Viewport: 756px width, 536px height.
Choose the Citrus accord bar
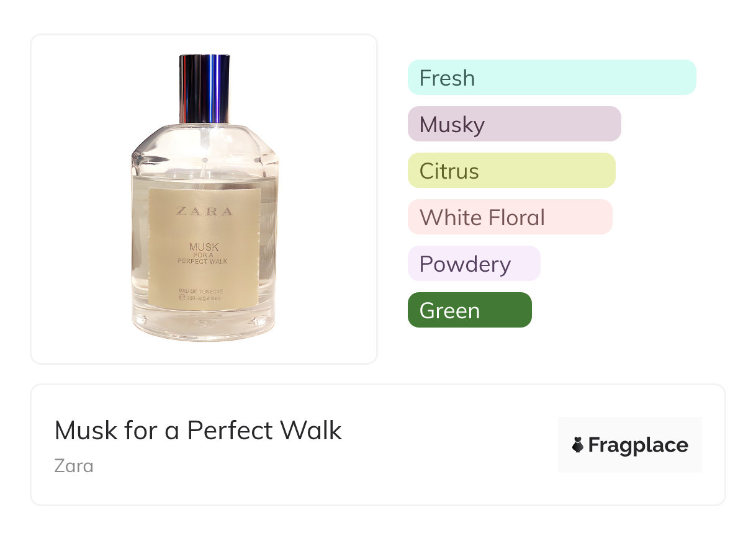point(511,171)
